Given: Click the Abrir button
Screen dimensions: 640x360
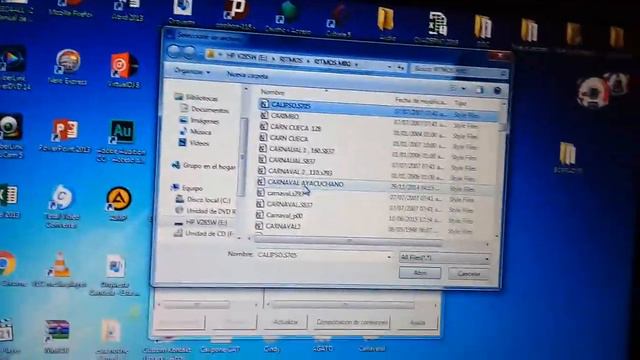Looking at the screenshot, I should 420,273.
